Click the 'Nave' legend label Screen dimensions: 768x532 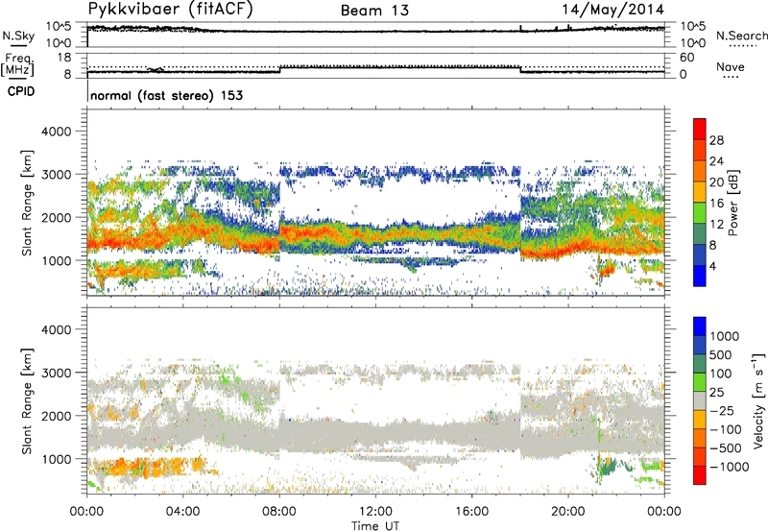731,66
